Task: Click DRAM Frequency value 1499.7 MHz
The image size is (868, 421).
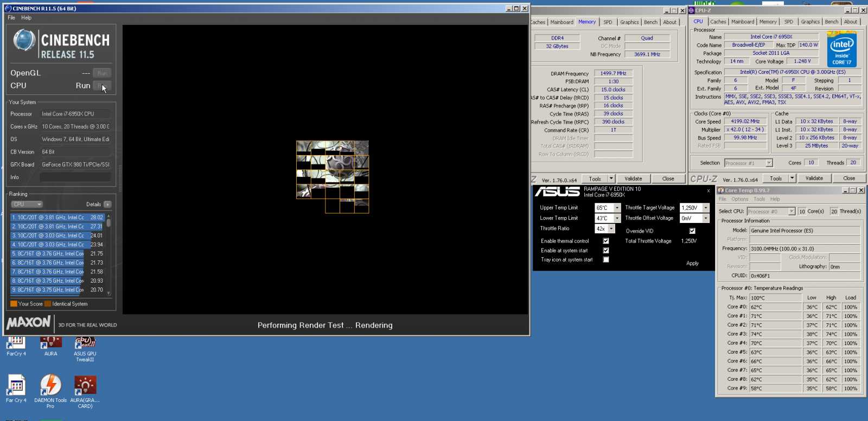Action: (613, 73)
